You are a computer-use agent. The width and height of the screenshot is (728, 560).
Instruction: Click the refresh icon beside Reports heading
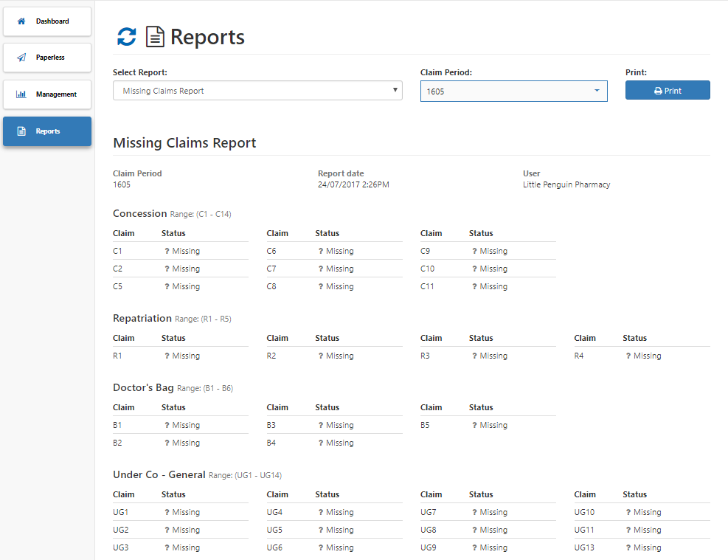click(125, 35)
